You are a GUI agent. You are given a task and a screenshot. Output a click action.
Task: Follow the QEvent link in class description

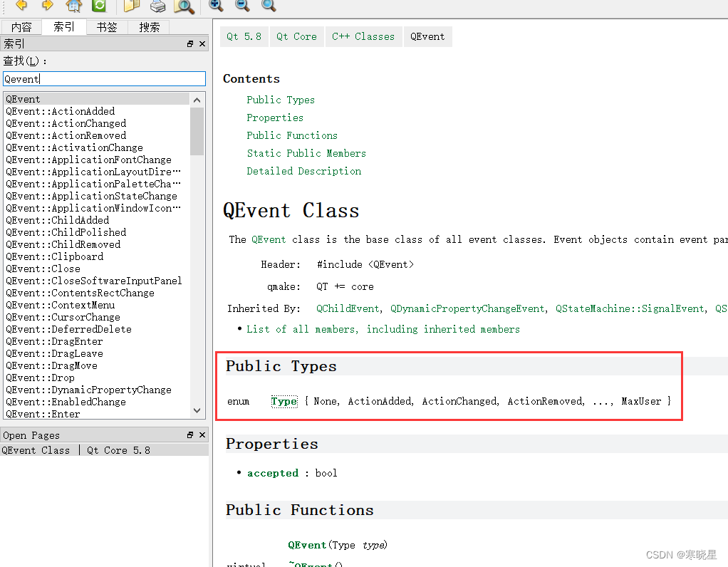click(x=269, y=239)
